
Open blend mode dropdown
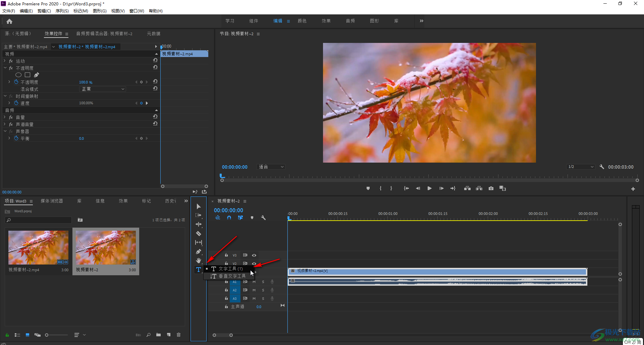103,89
